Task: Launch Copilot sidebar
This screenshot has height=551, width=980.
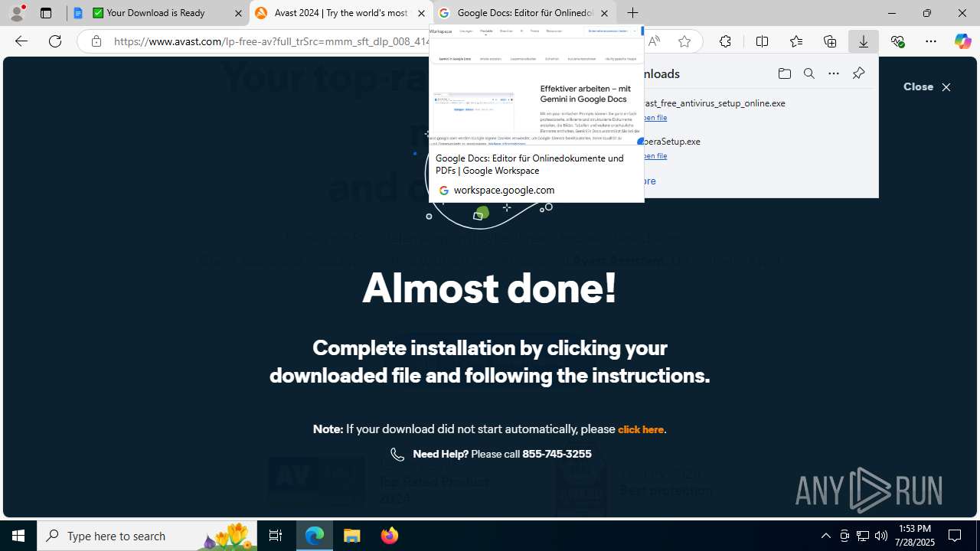Action: pos(963,41)
